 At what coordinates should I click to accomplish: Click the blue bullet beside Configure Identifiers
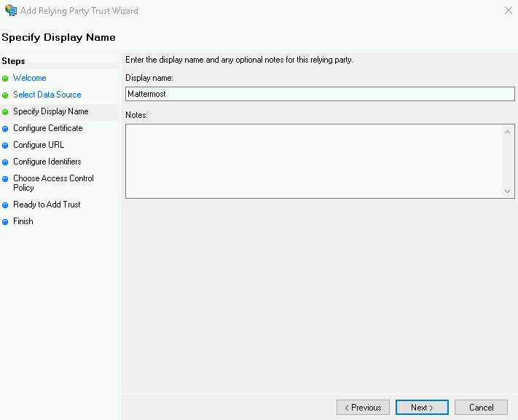(x=5, y=162)
